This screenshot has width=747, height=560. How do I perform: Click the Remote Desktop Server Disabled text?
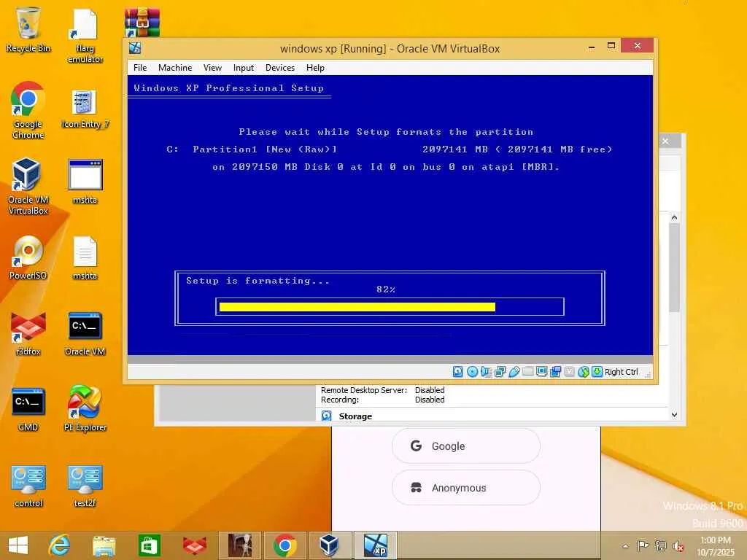coord(382,390)
